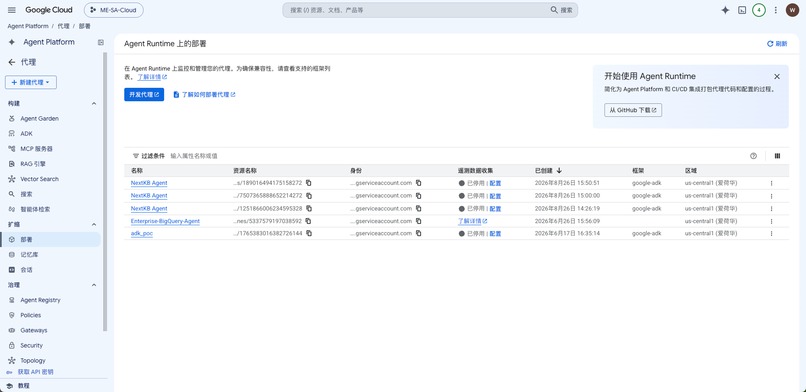
Task: Click 了解详情 in Enterprise-BigQuery-Agent row
Action: coord(472,221)
